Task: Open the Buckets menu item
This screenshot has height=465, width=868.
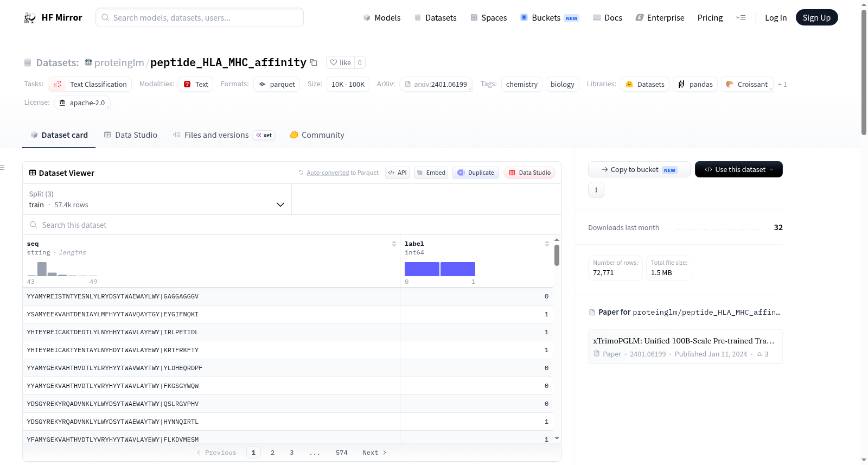Action: point(550,18)
